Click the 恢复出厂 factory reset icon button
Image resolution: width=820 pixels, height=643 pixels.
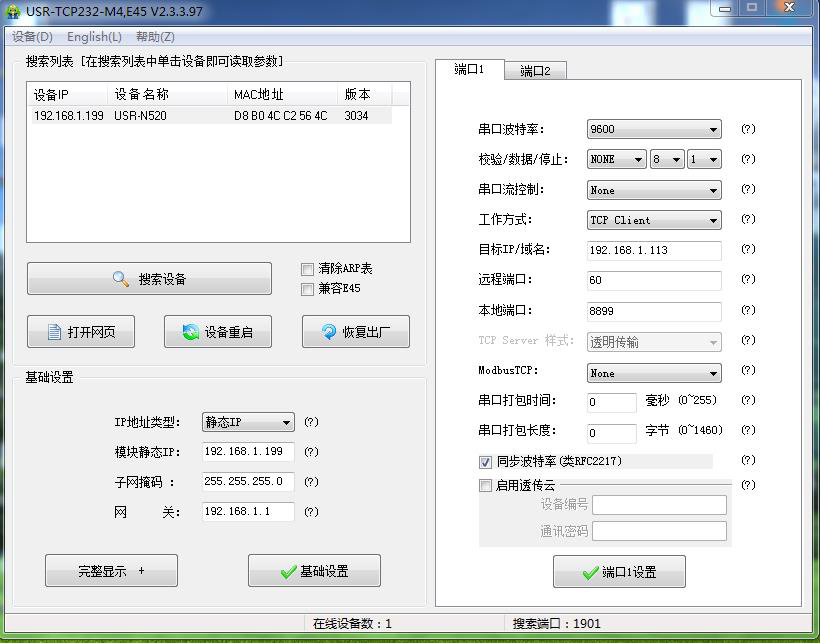click(355, 332)
